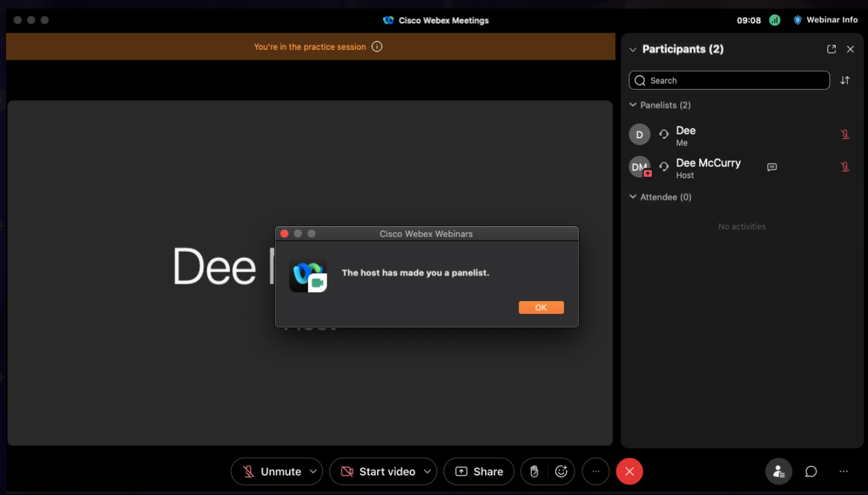Click the muted microphone icon for Dee McCurry
This screenshot has width=868, height=495.
point(845,166)
